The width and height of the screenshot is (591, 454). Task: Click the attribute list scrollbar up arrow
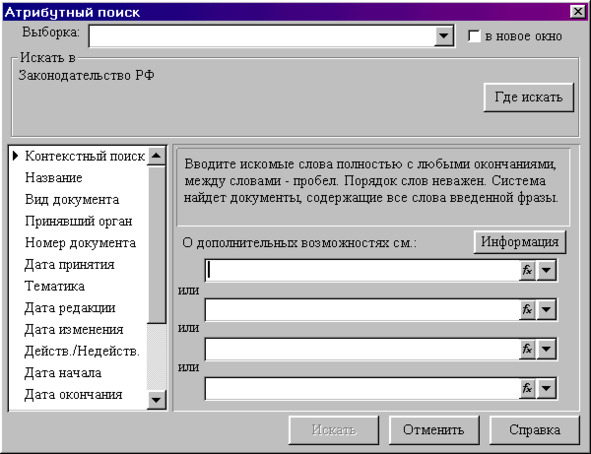click(156, 156)
